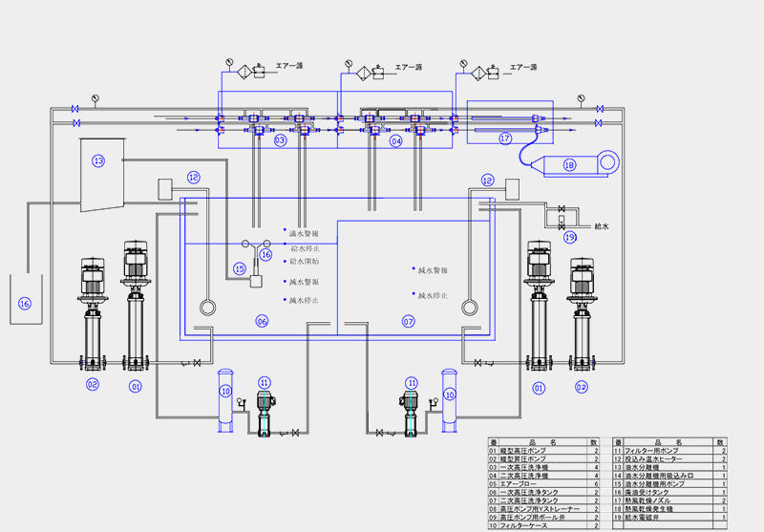Select parts list row 13 油水分離機
764x532 pixels.
pyautogui.click(x=670, y=468)
